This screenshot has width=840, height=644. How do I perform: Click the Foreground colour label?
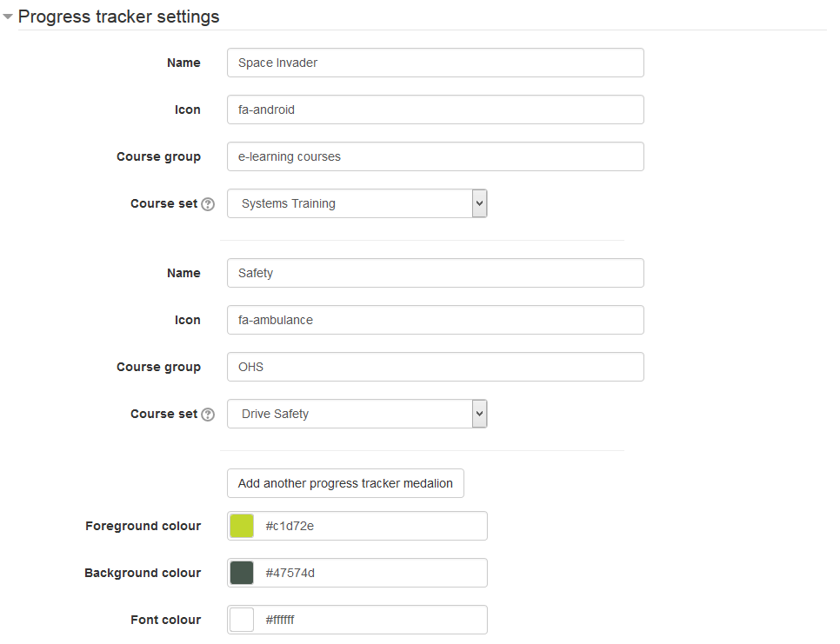coord(143,526)
